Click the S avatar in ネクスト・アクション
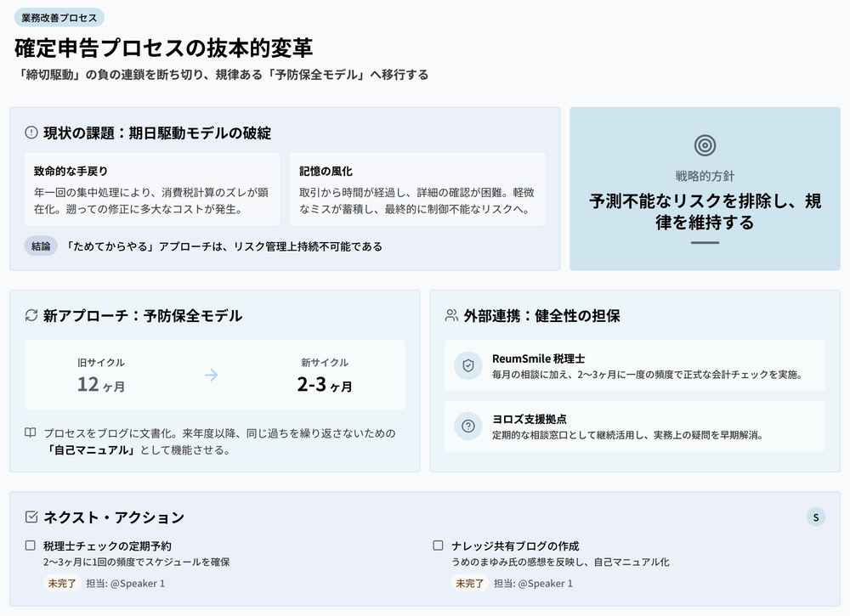Image resolution: width=850 pixels, height=616 pixels. click(x=816, y=517)
